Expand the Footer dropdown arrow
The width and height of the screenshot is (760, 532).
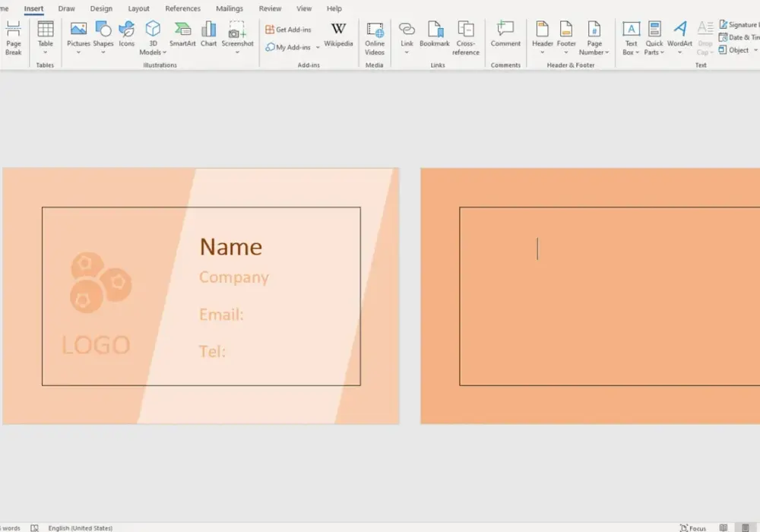[566, 52]
